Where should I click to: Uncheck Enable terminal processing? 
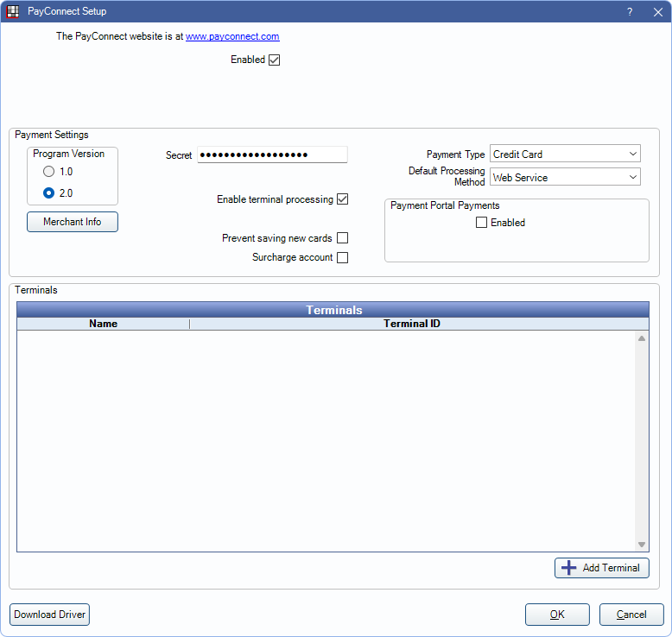[x=342, y=199]
